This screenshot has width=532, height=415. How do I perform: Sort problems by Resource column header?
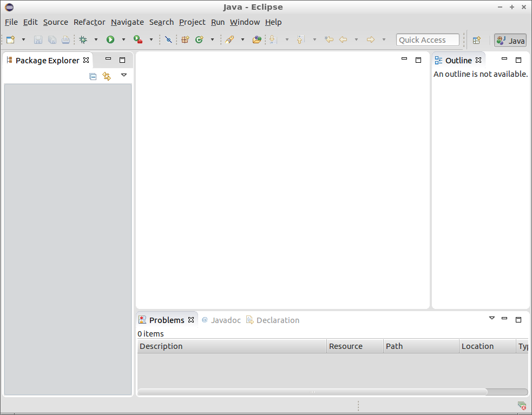355,346
